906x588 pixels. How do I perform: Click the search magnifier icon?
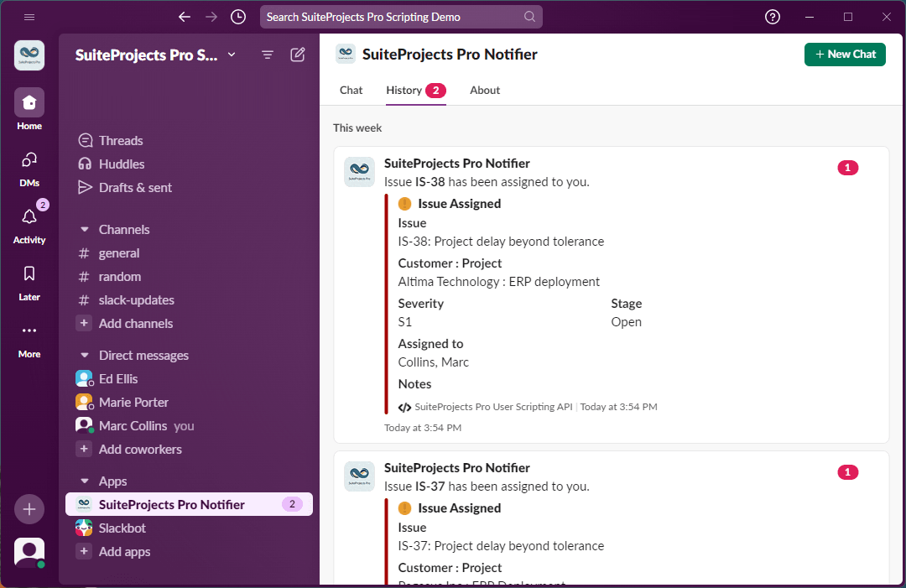[x=529, y=17]
